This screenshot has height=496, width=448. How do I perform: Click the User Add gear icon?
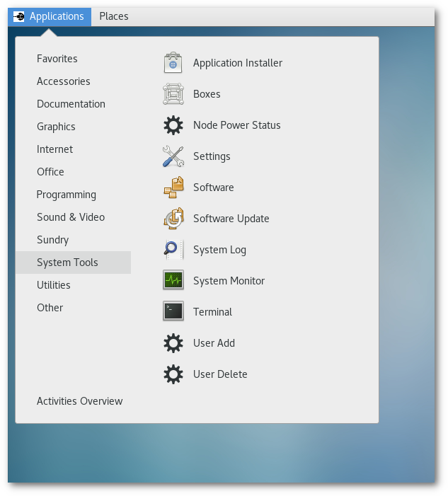point(173,343)
